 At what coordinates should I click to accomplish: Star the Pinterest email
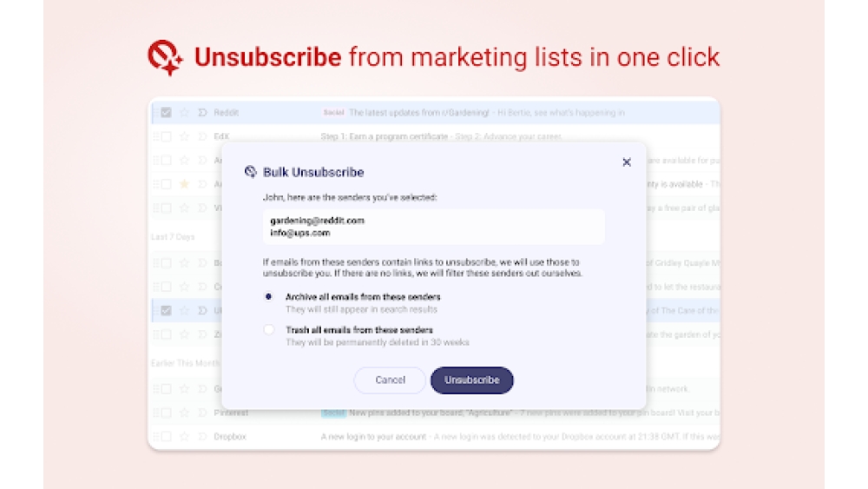[x=184, y=413]
